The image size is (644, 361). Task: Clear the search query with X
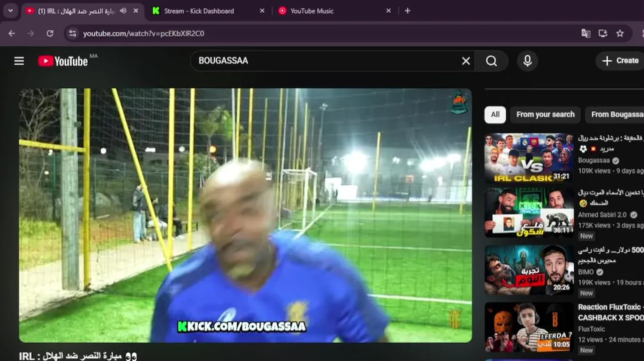click(466, 61)
